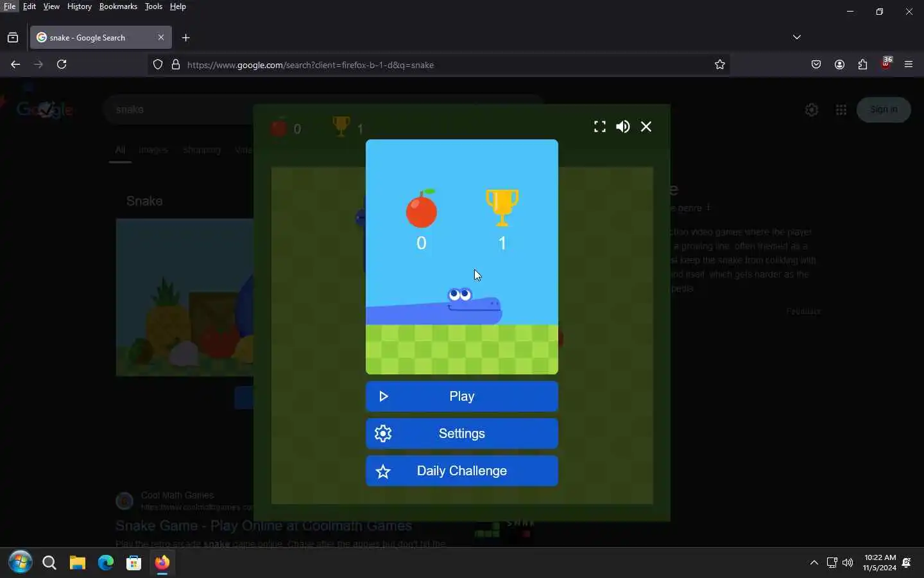Open the Help menu
This screenshot has height=578, width=924.
tap(178, 6)
